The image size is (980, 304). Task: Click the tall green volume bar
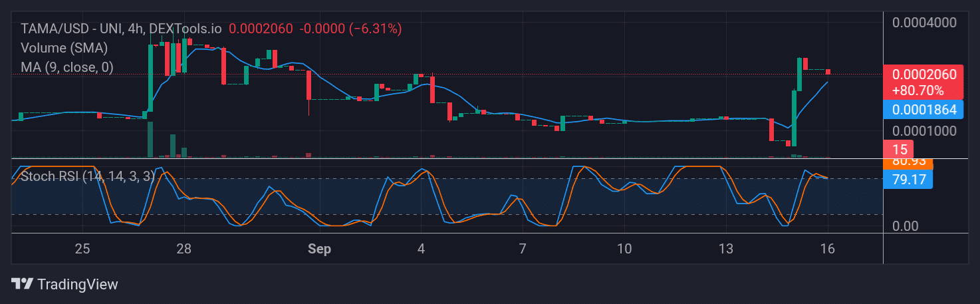tap(150, 140)
